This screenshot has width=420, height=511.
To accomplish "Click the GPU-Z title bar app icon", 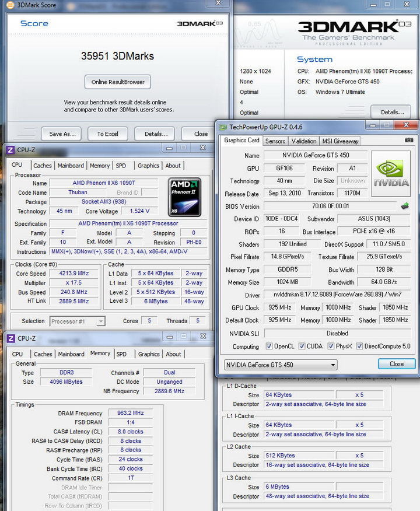I will (223, 127).
